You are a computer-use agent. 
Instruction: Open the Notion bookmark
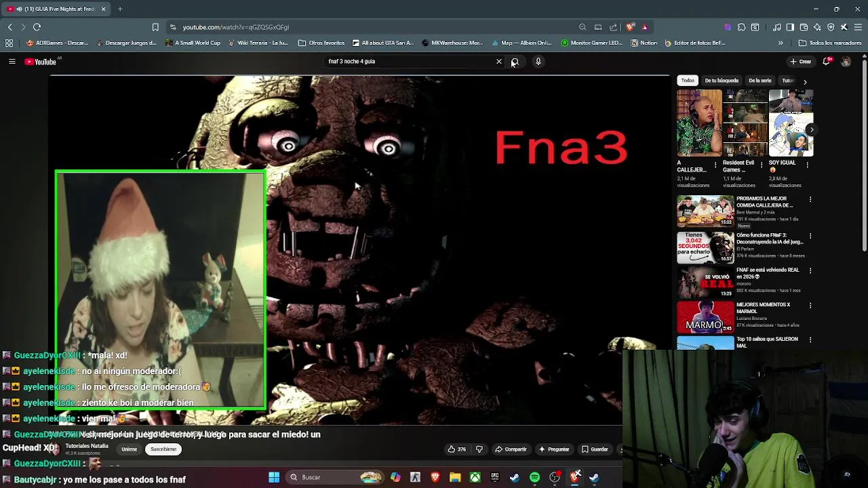pyautogui.click(x=644, y=43)
